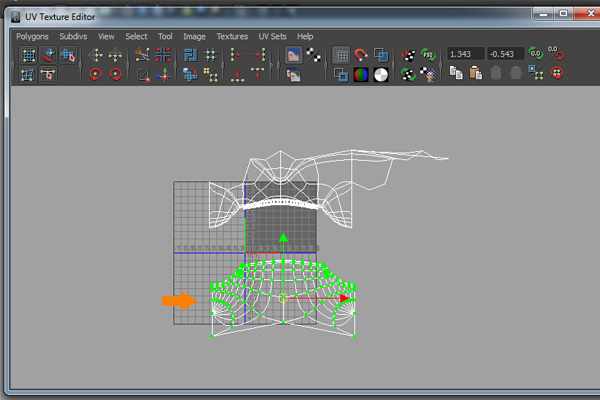Click the Copy UVs icon
This screenshot has height=400, width=600.
[x=455, y=73]
